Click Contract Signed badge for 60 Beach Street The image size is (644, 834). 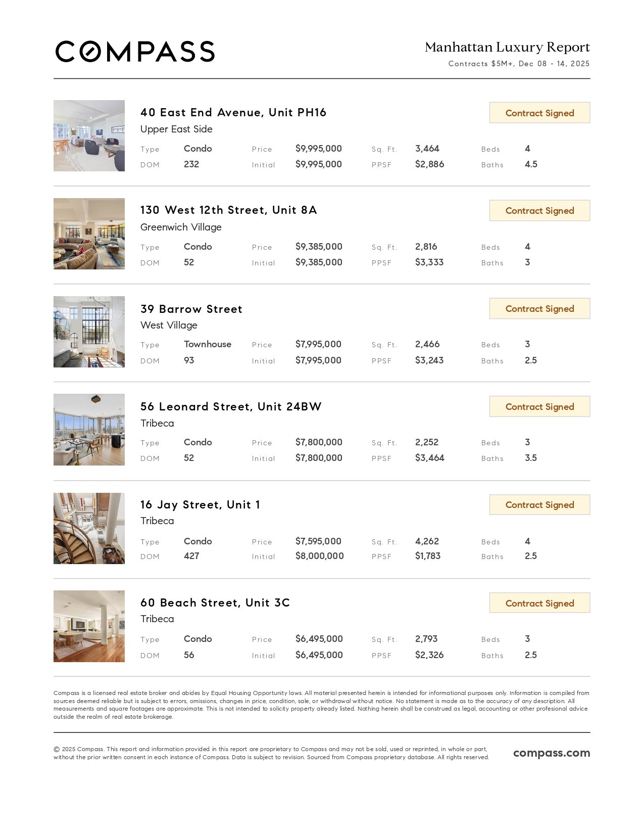[539, 603]
